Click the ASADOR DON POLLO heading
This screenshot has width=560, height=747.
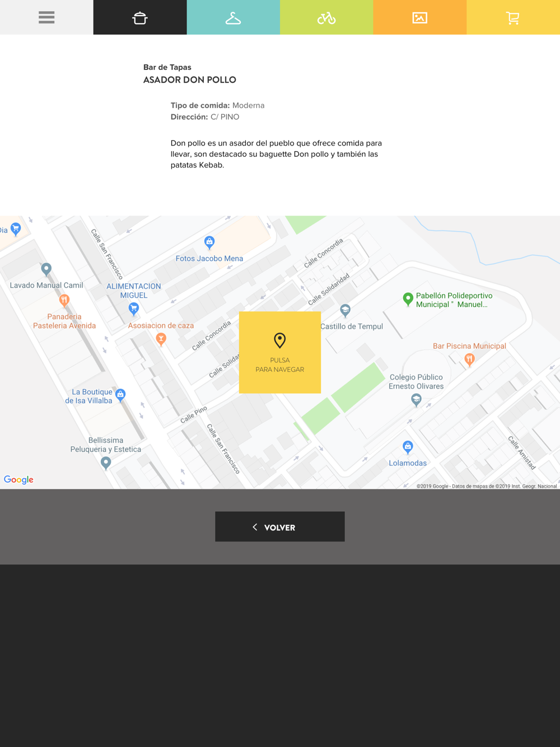[x=190, y=80]
